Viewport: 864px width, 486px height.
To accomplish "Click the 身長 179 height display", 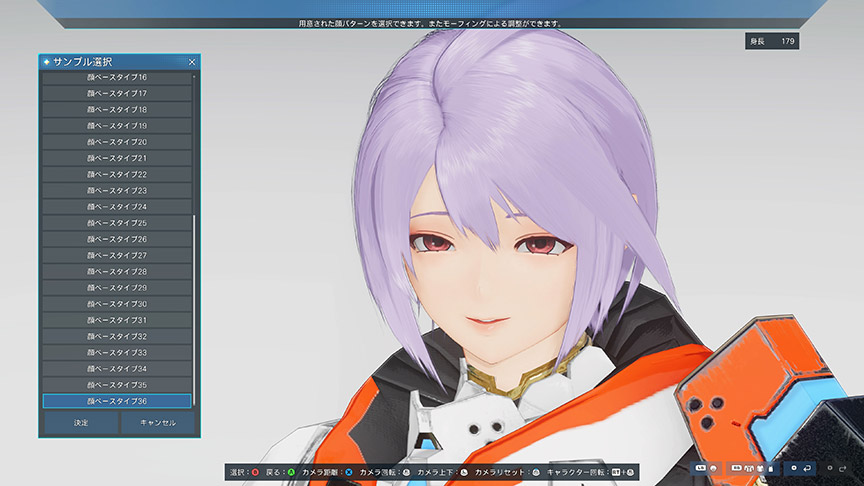I will point(771,41).
